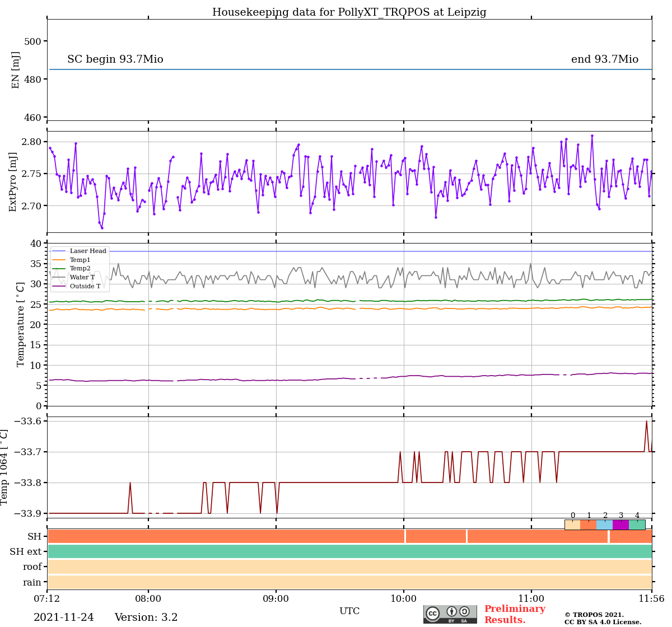Click the 11:56 time axis tick label

(651, 599)
